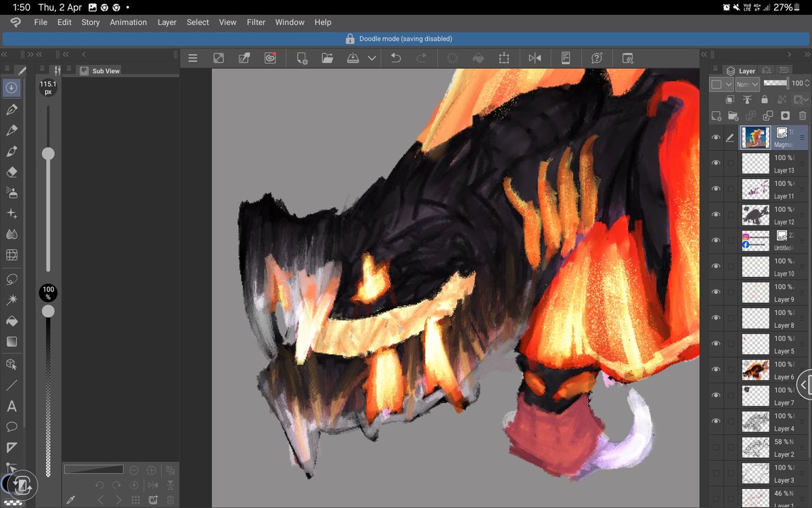
Task: Create a new layer folder
Action: [732, 115]
